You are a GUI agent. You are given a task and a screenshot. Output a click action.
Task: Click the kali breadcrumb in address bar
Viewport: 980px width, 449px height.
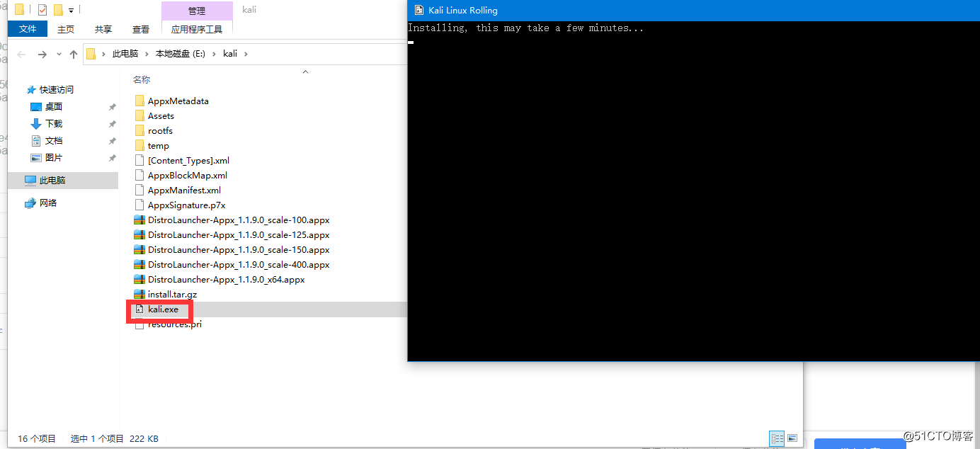(x=230, y=54)
